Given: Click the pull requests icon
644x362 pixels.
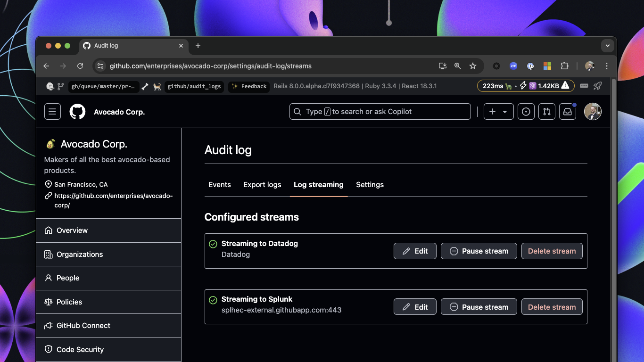Looking at the screenshot, I should [x=546, y=111].
